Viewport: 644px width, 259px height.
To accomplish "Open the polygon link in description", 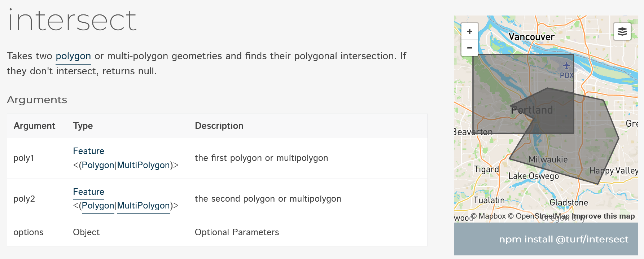I will coord(73,56).
